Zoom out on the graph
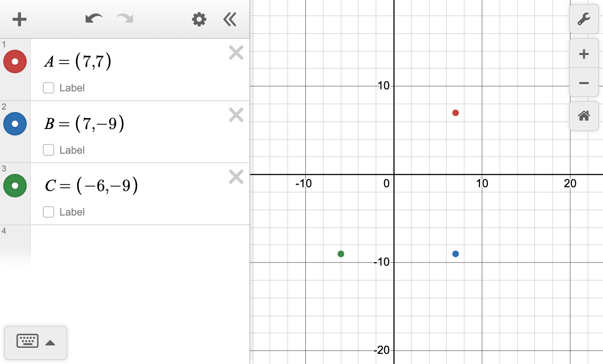Image resolution: width=603 pixels, height=364 pixels. (584, 83)
